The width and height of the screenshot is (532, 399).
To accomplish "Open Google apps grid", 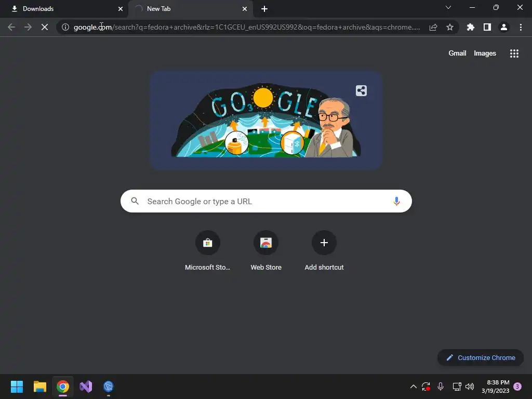I will 514,54.
